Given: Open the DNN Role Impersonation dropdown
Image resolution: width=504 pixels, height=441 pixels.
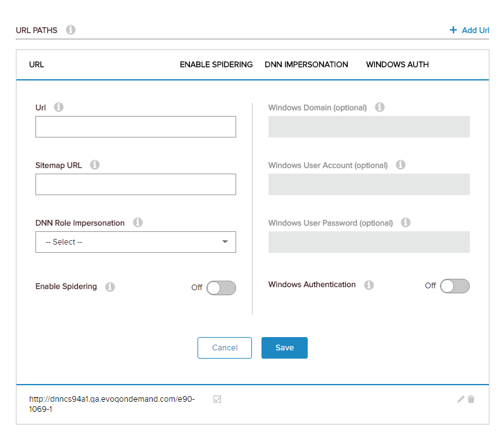Looking at the screenshot, I should [x=135, y=242].
